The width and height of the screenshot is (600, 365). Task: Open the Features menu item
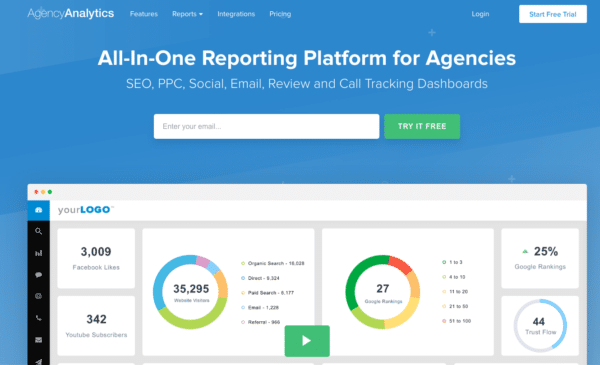(144, 14)
